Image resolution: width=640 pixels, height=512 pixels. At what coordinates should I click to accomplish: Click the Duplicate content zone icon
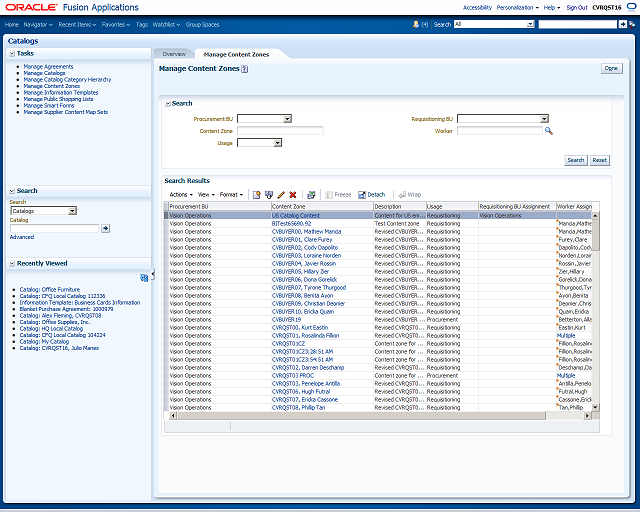pyautogui.click(x=269, y=195)
